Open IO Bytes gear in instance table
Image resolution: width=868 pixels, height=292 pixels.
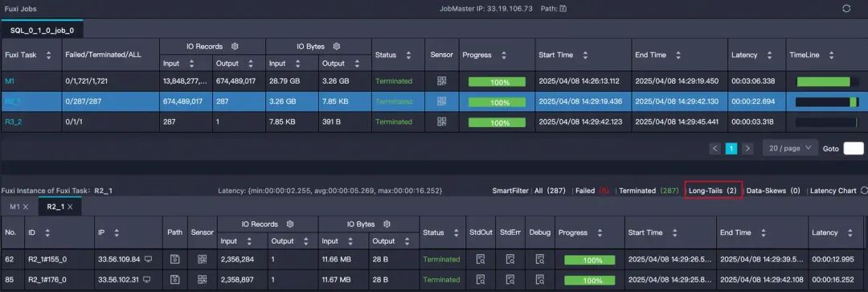tap(387, 224)
